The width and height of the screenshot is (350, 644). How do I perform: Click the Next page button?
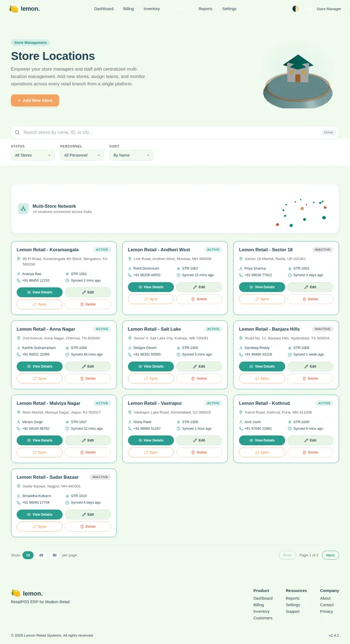(x=330, y=555)
